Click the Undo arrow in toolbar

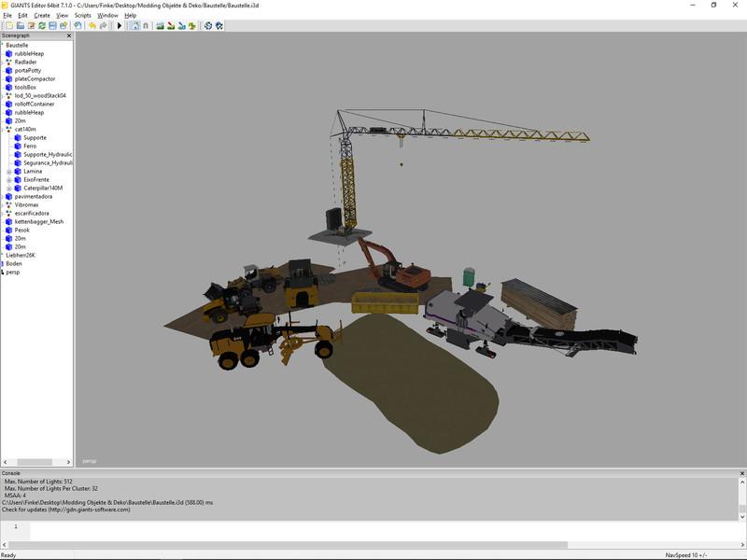click(x=92, y=26)
